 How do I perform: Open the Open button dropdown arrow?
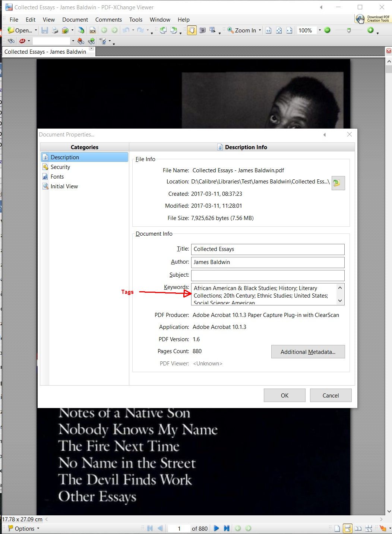coord(36,31)
